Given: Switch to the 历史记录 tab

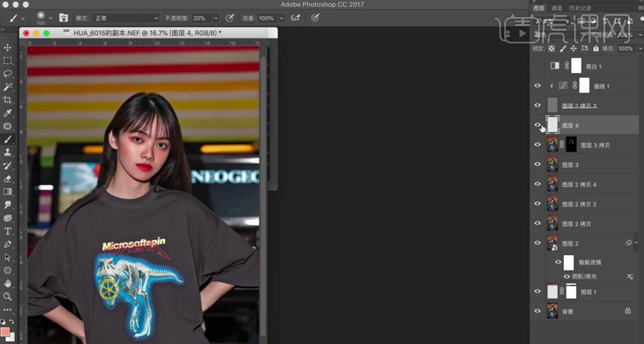Looking at the screenshot, I should point(580,8).
